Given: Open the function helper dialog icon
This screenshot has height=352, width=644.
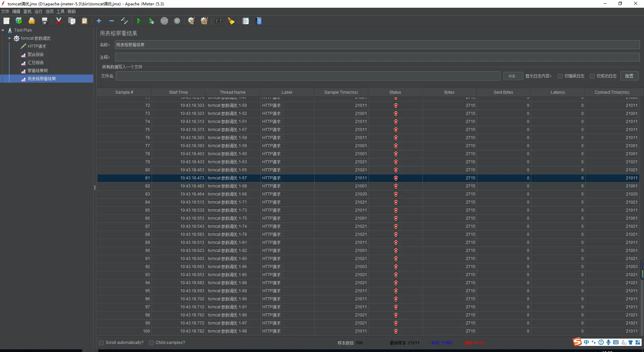Looking at the screenshot, I should pos(246,21).
